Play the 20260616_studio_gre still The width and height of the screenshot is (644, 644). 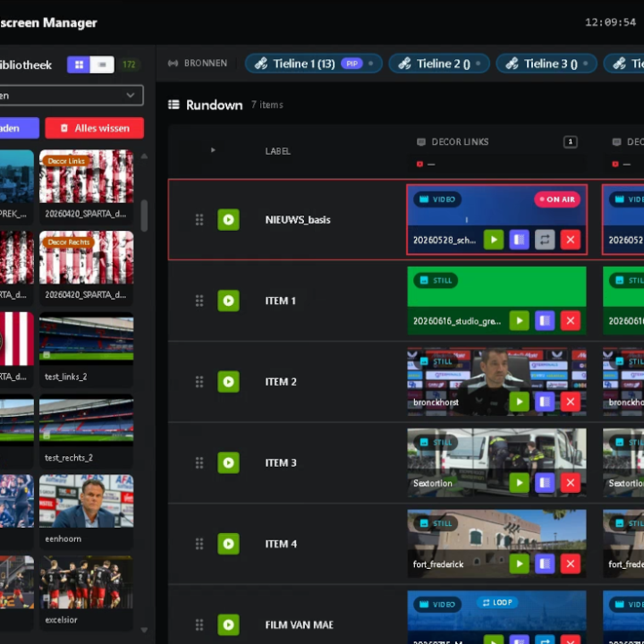(519, 321)
